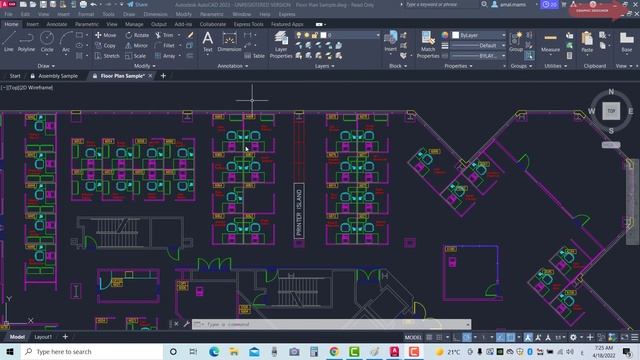640x360 pixels.
Task: Click the Scale tool
Action: pyautogui.click(x=136, y=56)
